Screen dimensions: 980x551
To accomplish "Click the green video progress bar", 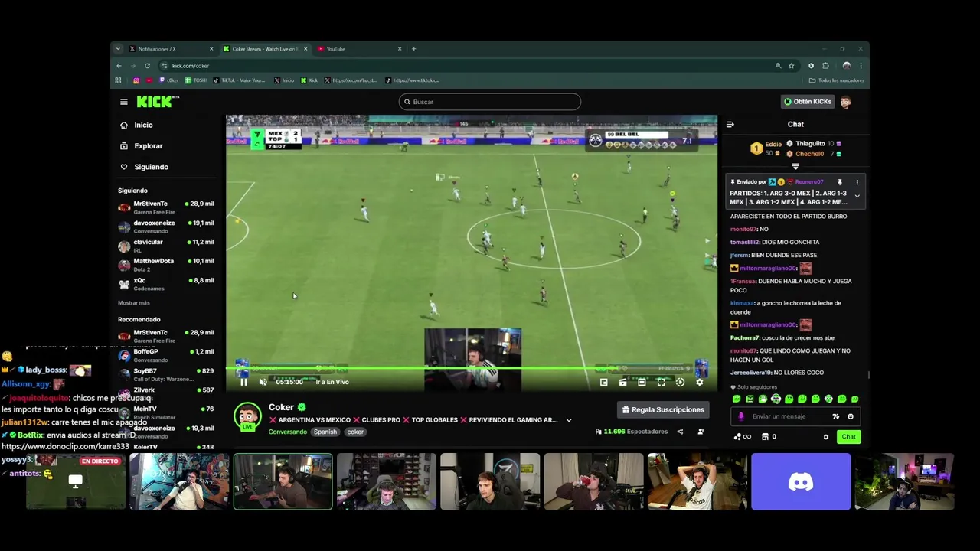I will [472, 368].
